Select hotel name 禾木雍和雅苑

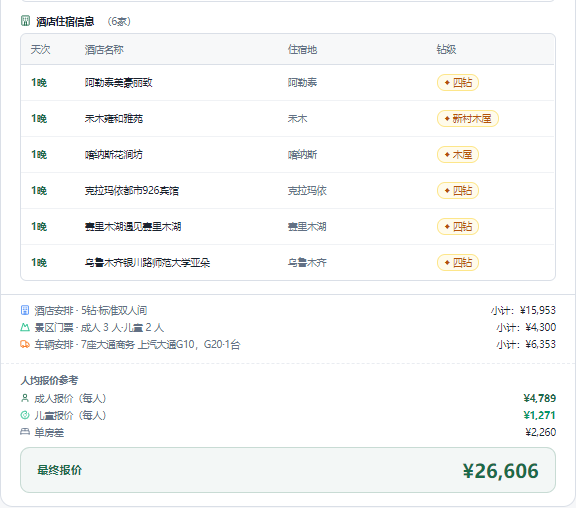tap(114, 118)
